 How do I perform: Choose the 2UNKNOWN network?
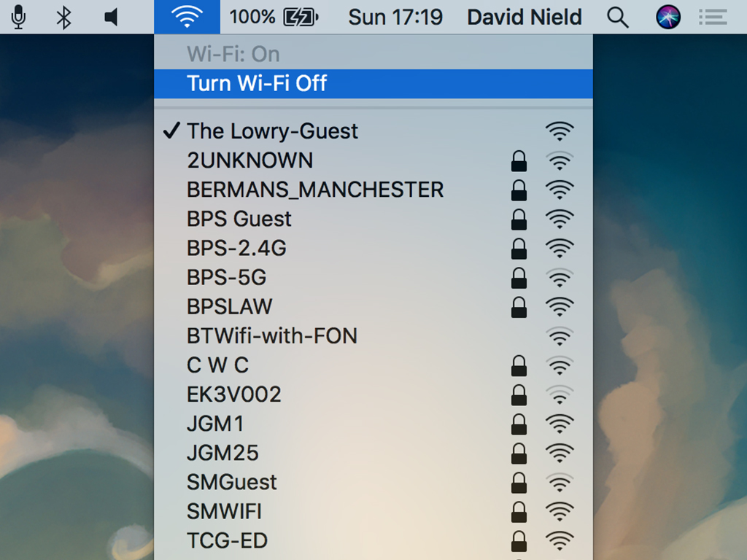coord(373,160)
